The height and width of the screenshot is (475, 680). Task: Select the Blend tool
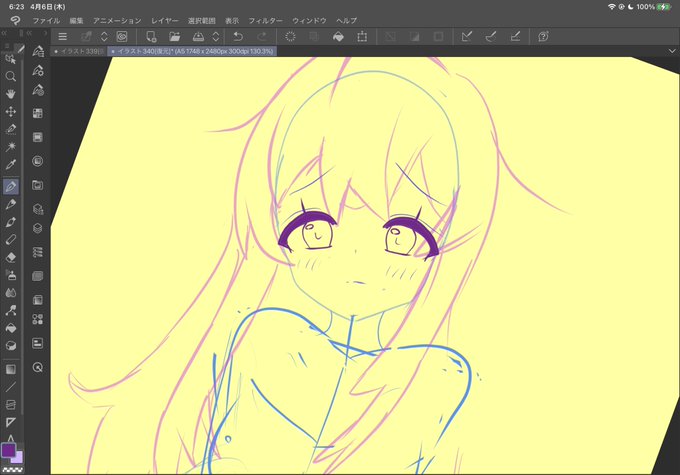10,293
